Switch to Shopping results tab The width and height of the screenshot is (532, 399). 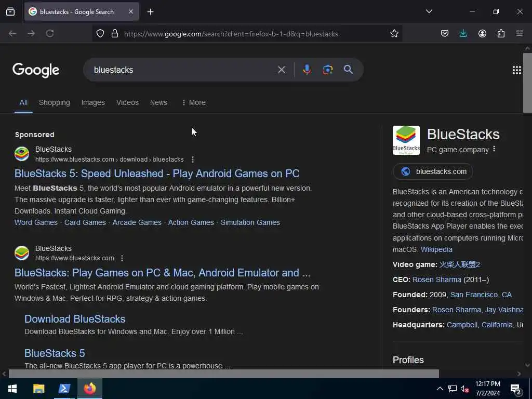(x=54, y=102)
